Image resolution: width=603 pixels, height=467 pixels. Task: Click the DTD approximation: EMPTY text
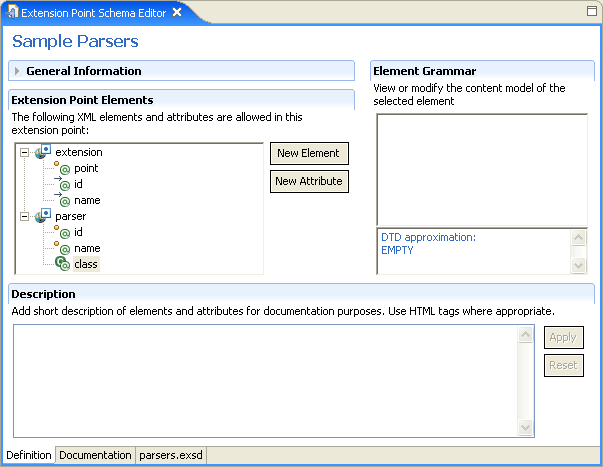tap(428, 244)
